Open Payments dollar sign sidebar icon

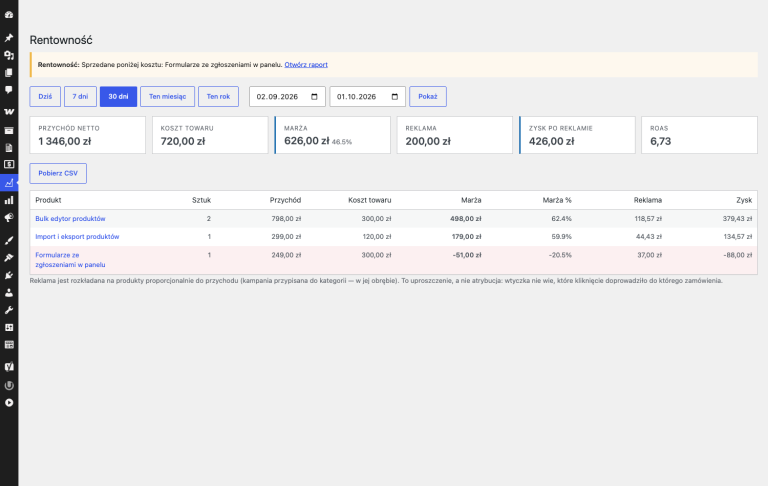9,165
